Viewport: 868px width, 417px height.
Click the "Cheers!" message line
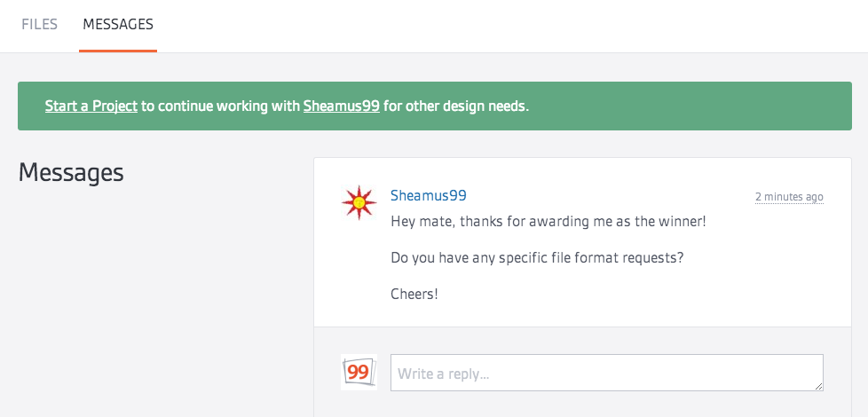click(414, 294)
